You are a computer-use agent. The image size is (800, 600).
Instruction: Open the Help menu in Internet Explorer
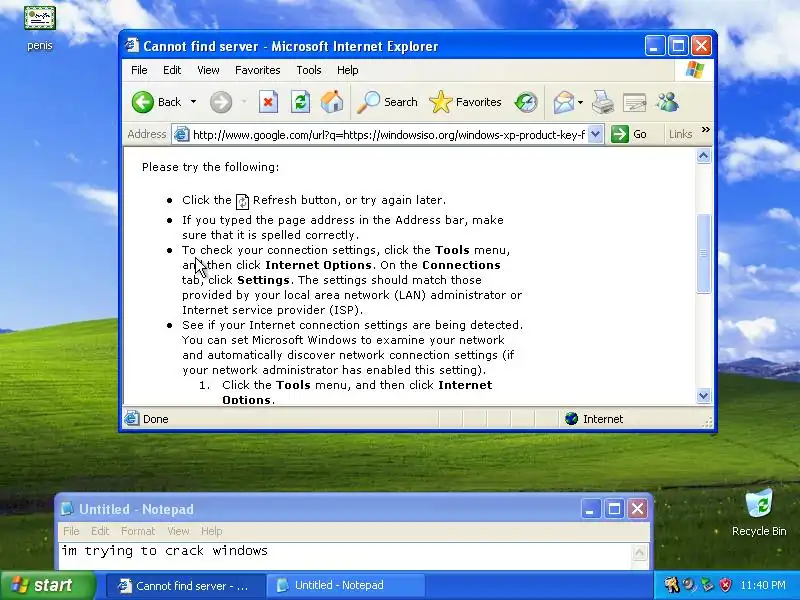(347, 70)
